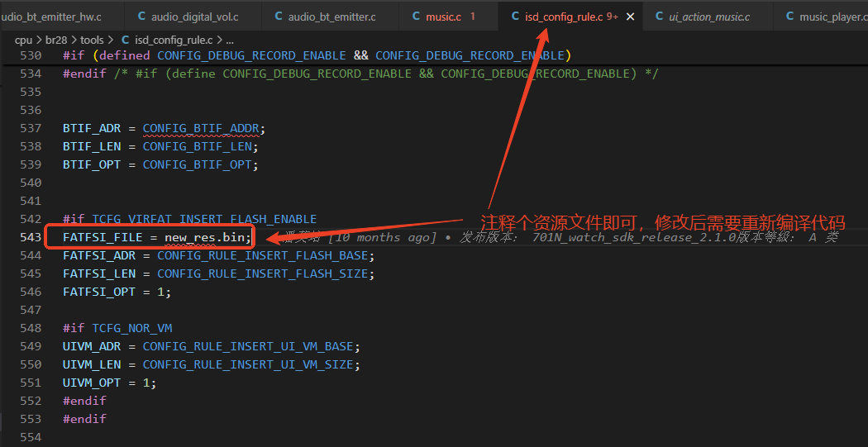868x447 pixels.
Task: Click the breadcrumb ellipsis symbol
Action: (x=230, y=40)
